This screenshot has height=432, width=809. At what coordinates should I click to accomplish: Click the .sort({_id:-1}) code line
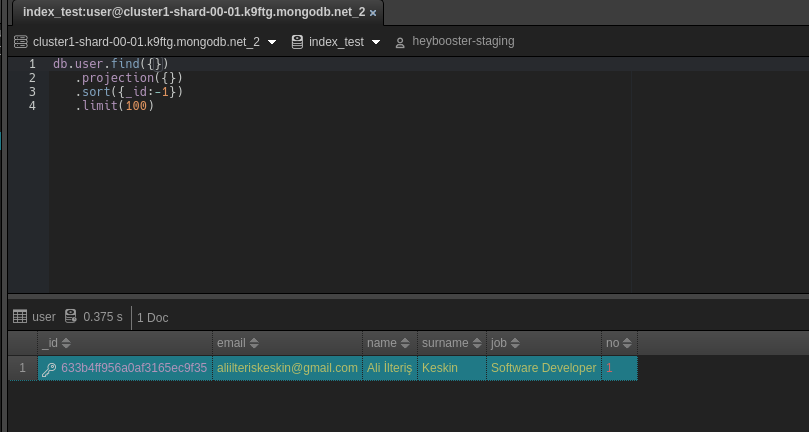point(129,92)
